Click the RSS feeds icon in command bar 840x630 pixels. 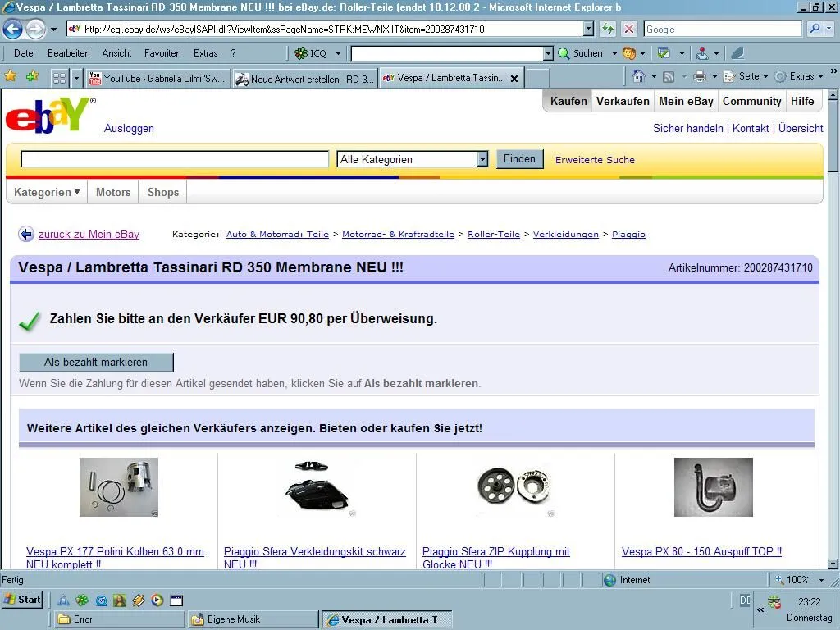point(669,76)
